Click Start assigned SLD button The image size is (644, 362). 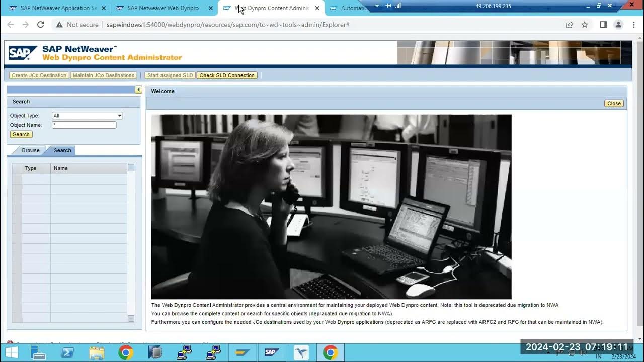170,75
